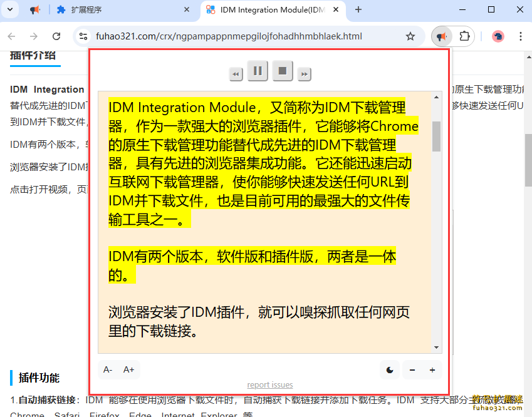The image size is (532, 417).
Task: Go back to previous page
Action: [11, 36]
